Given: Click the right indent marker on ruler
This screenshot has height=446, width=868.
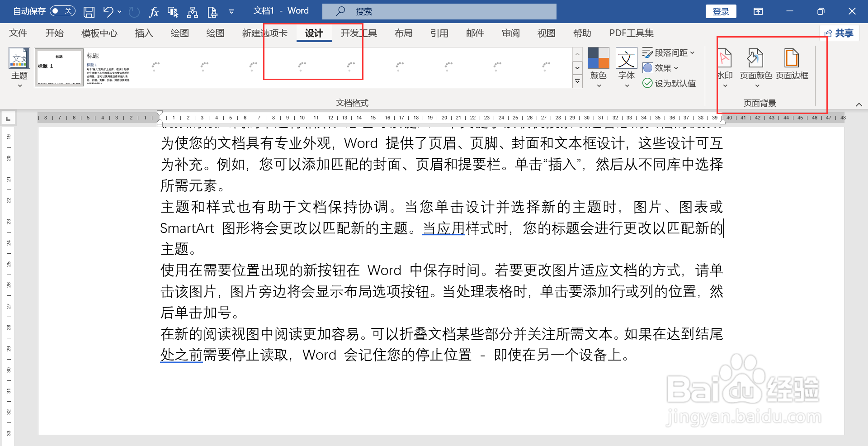Looking at the screenshot, I should [x=723, y=121].
